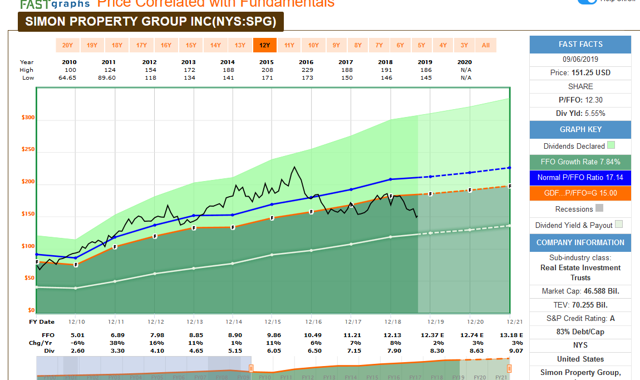Select the 3Y time range tab
Image resolution: width=640 pixels, height=380 pixels.
[464, 45]
